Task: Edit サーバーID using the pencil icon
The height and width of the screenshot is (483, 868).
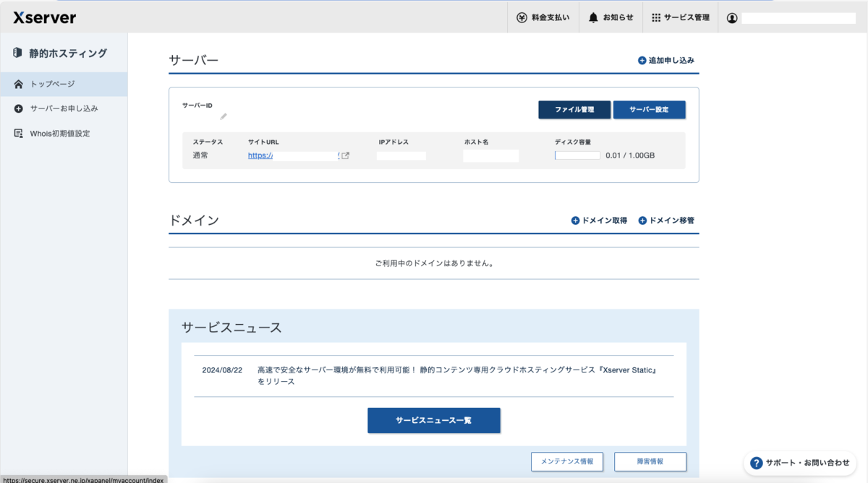Action: [224, 116]
